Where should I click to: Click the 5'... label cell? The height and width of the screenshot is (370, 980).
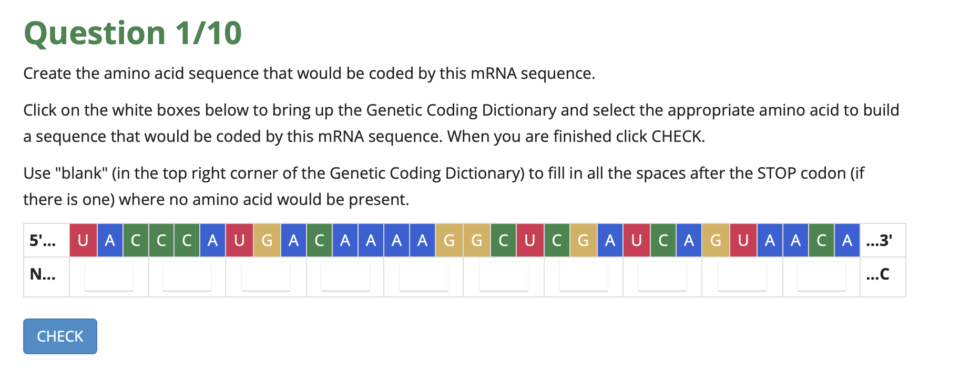[42, 240]
